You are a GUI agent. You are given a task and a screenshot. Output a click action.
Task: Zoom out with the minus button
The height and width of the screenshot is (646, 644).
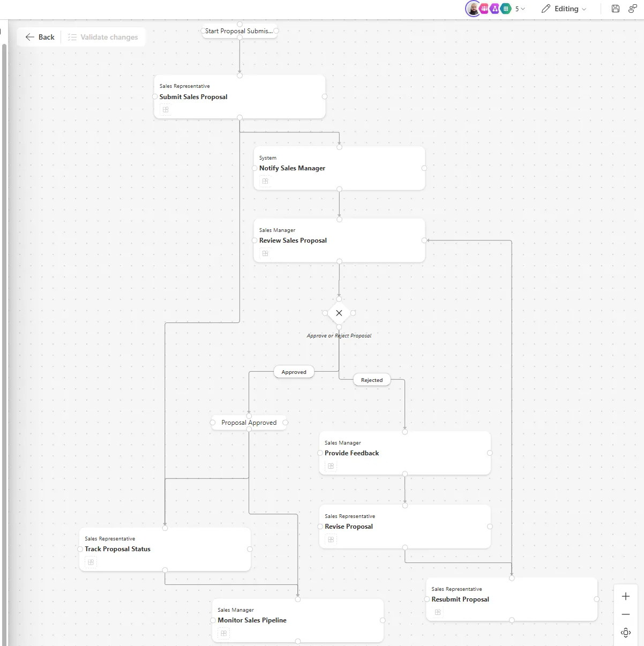(625, 614)
